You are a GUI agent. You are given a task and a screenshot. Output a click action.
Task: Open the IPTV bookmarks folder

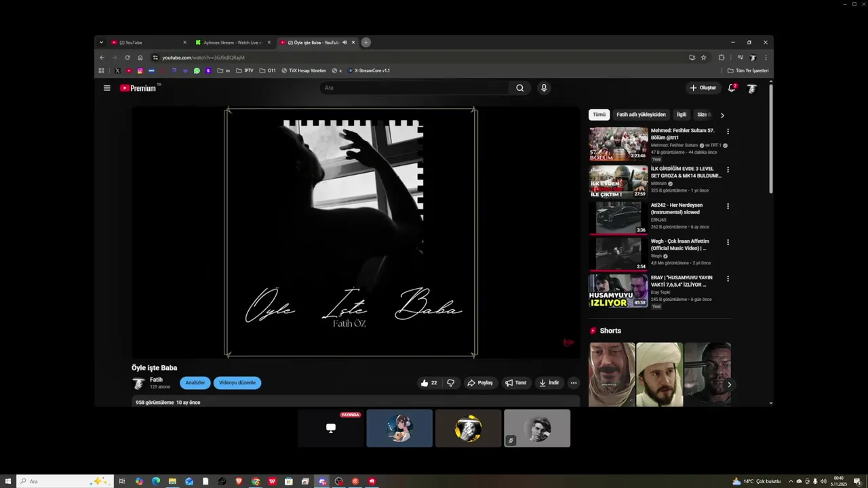click(x=243, y=70)
